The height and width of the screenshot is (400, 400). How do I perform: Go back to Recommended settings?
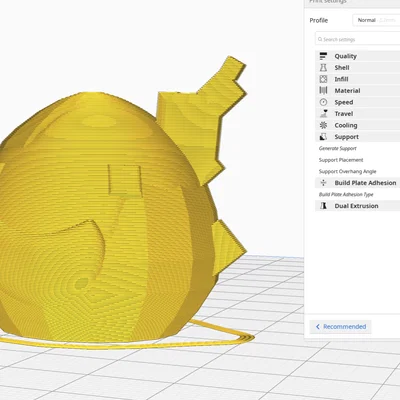[340, 327]
